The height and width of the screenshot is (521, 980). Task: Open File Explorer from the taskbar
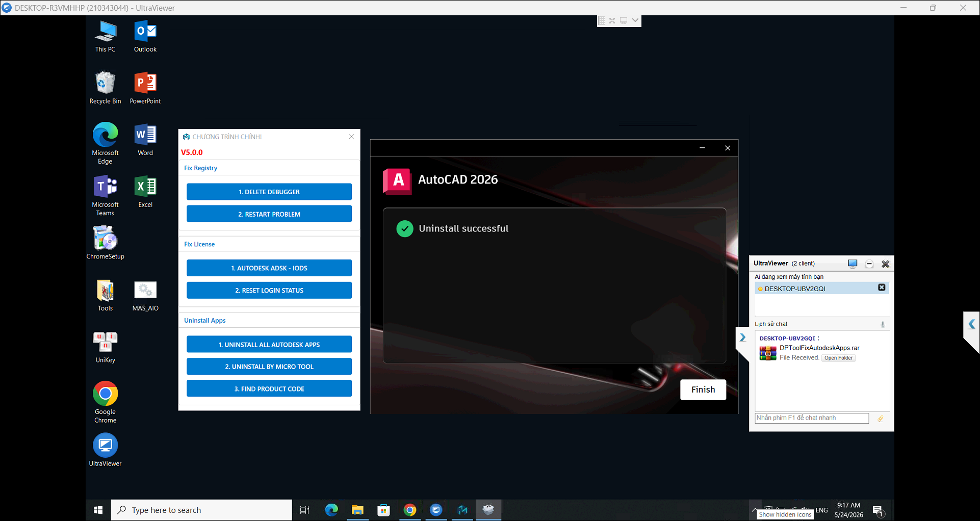[357, 510]
